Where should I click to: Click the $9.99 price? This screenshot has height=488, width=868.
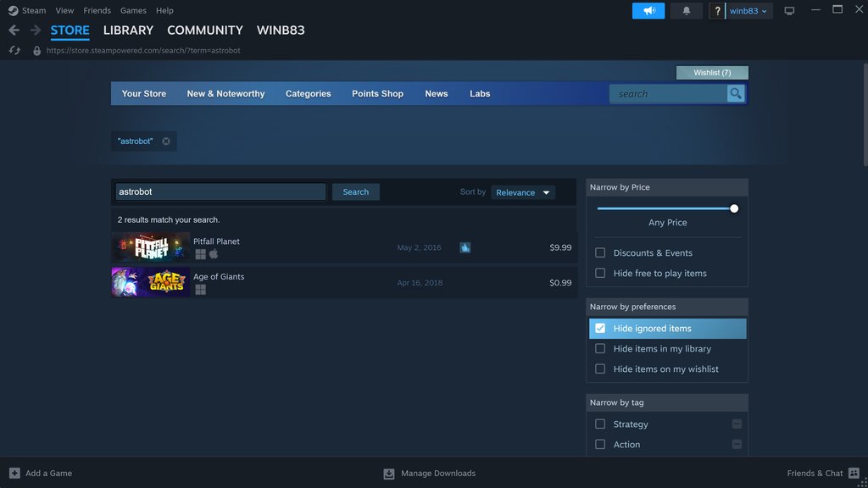560,247
